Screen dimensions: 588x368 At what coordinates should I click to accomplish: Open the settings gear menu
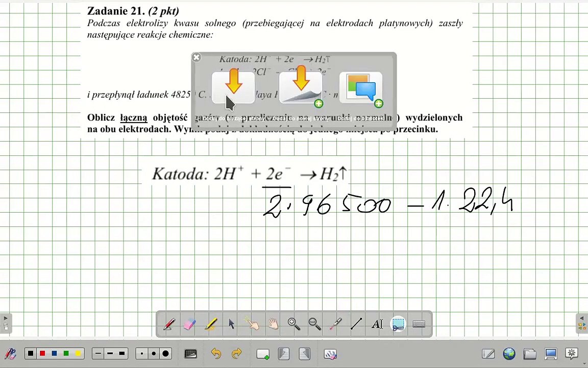(572, 353)
